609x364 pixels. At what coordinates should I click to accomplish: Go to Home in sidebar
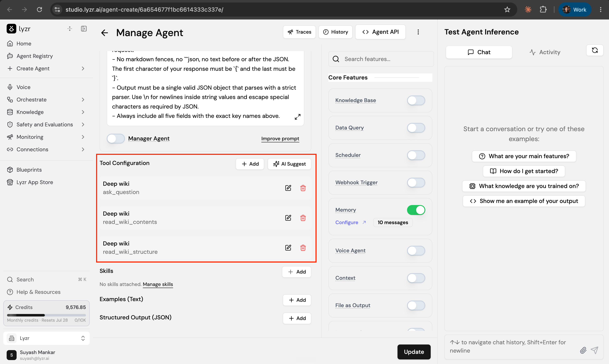24,43
